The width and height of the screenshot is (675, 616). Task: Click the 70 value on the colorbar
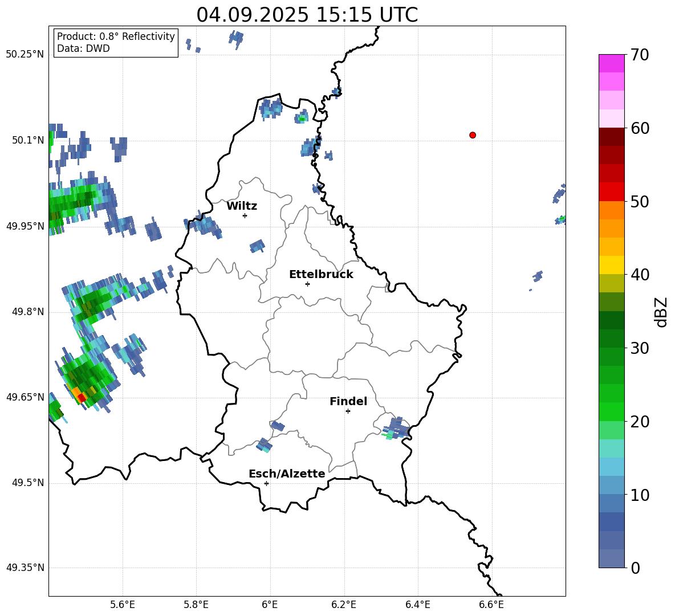(640, 55)
